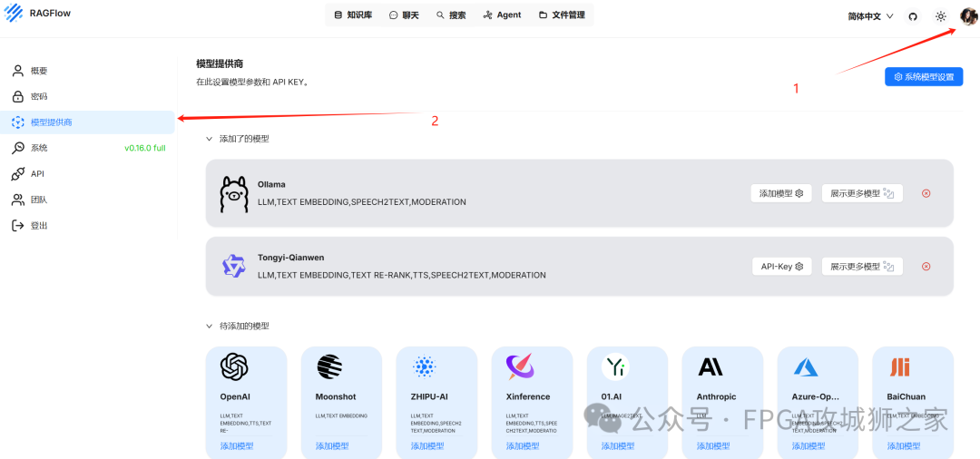Click 添加模型 under ZHIPU-AI
The width and height of the screenshot is (980, 459).
click(427, 446)
